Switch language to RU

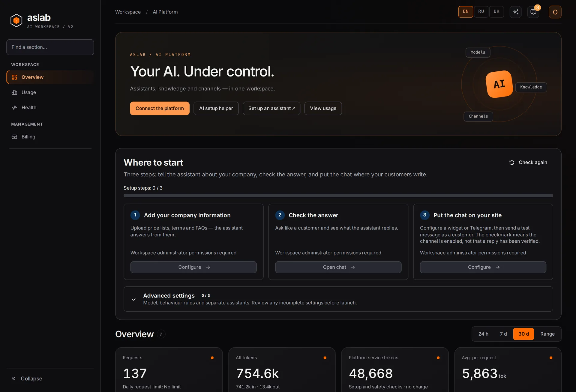point(481,12)
